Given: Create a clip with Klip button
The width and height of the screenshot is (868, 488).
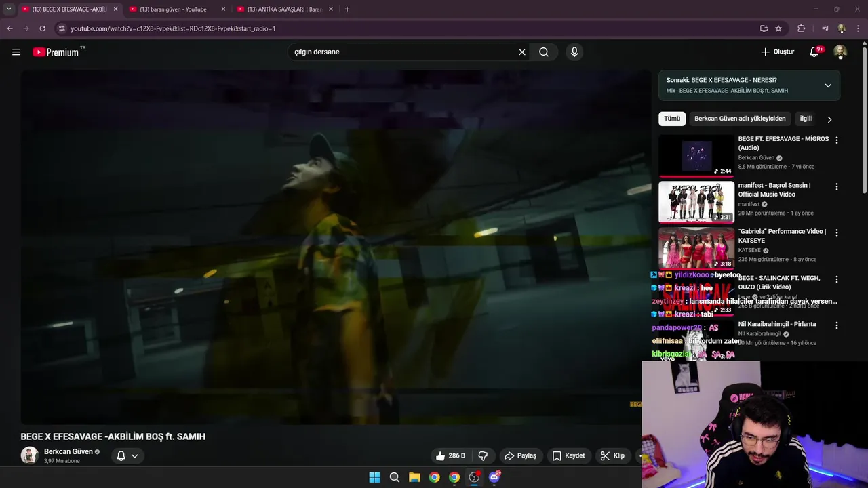Looking at the screenshot, I should [x=612, y=456].
